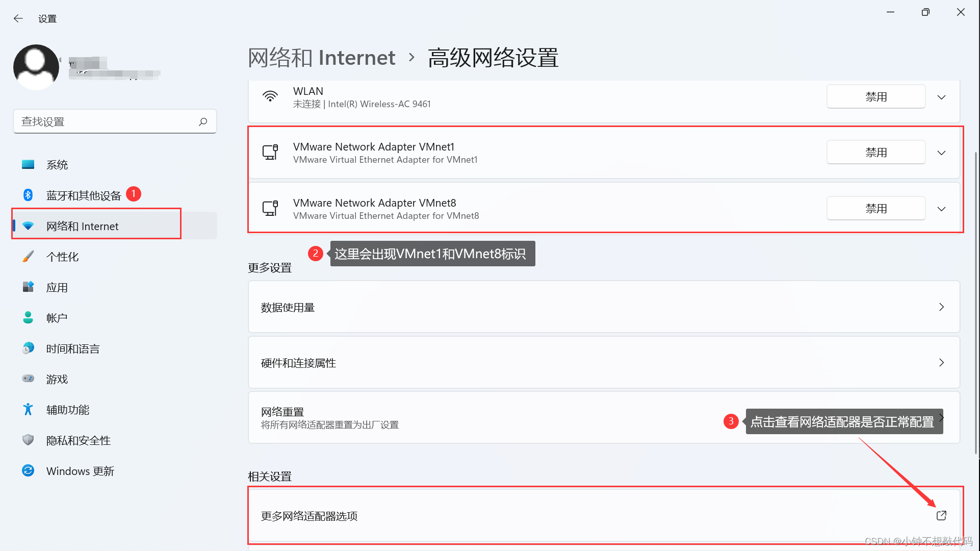Click the Bluetooth icon in sidebar
The width and height of the screenshot is (980, 551).
(x=28, y=195)
